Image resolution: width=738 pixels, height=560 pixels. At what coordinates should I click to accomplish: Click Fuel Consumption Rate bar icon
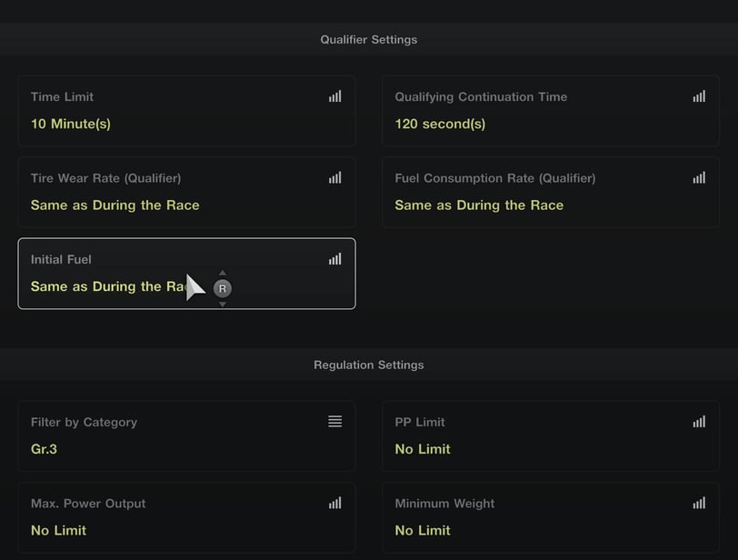[699, 178]
